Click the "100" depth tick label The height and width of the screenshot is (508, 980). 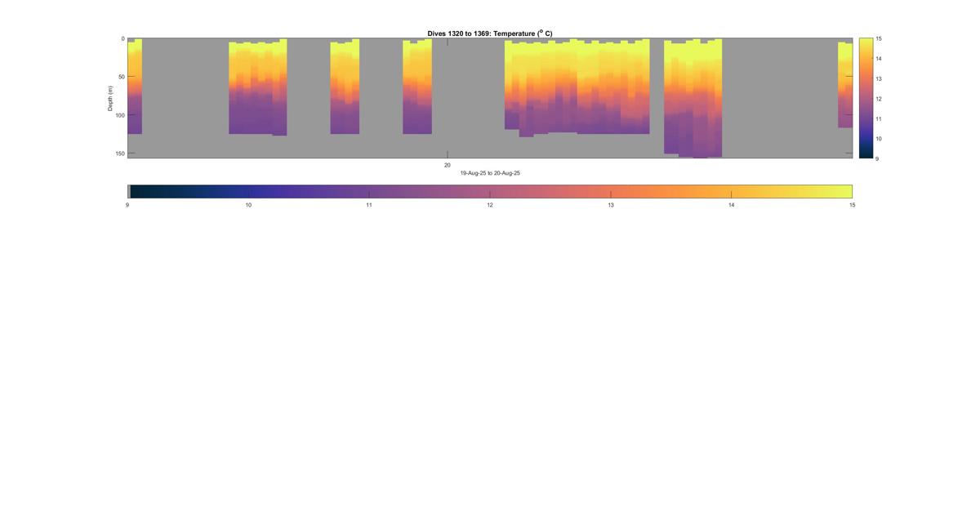(119, 115)
